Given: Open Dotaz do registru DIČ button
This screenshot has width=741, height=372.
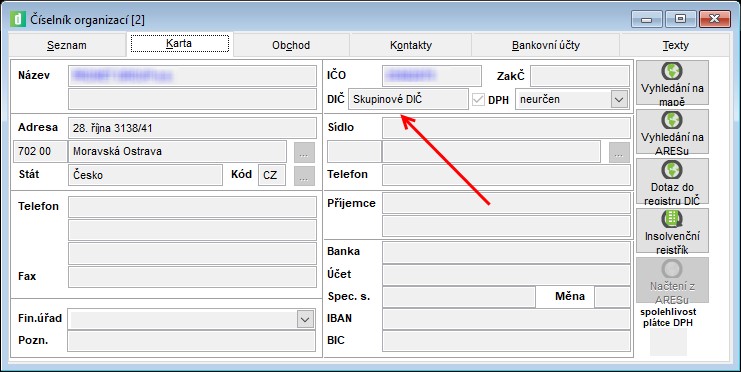Looking at the screenshot, I should 672,181.
